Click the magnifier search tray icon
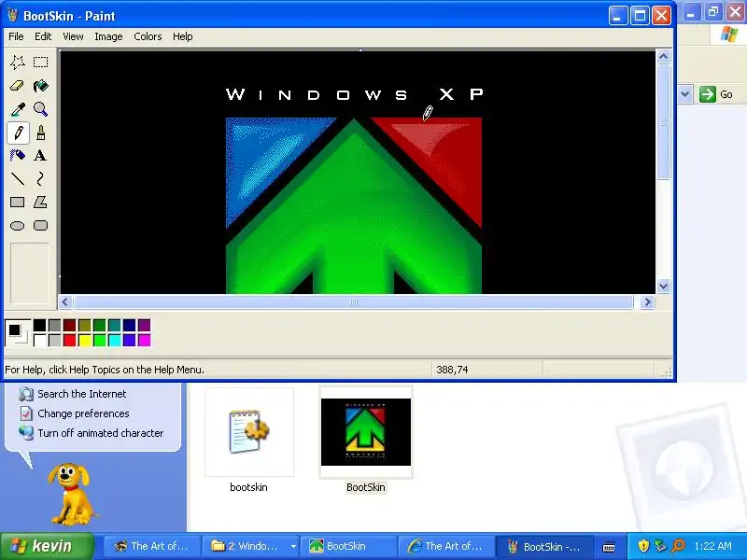 (x=678, y=546)
